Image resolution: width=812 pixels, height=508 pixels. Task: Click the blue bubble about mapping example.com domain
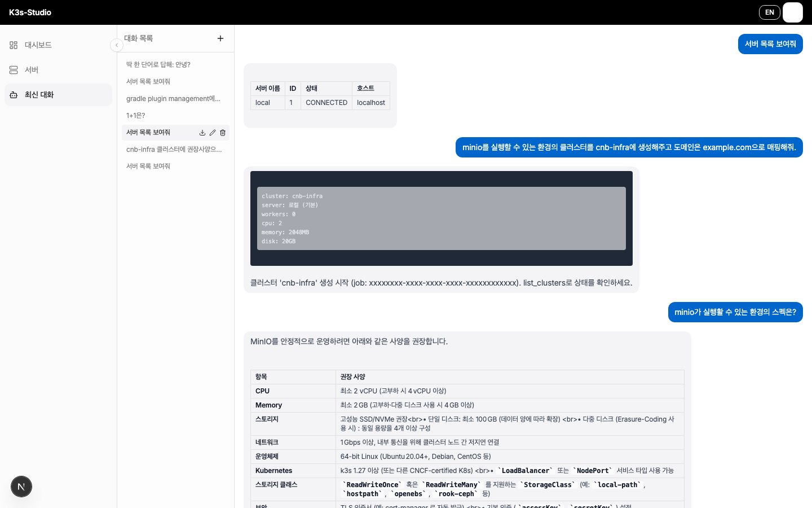click(x=629, y=147)
